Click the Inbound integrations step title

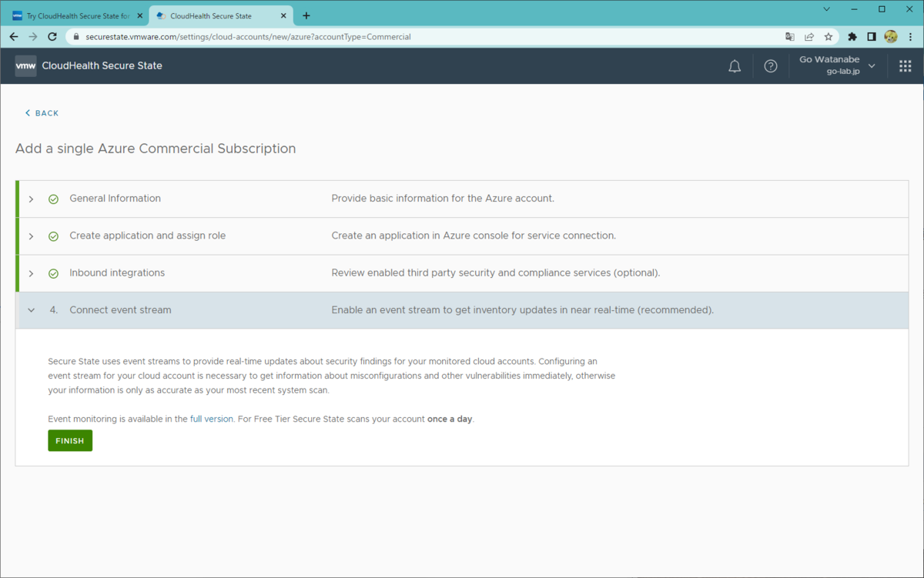(x=117, y=272)
